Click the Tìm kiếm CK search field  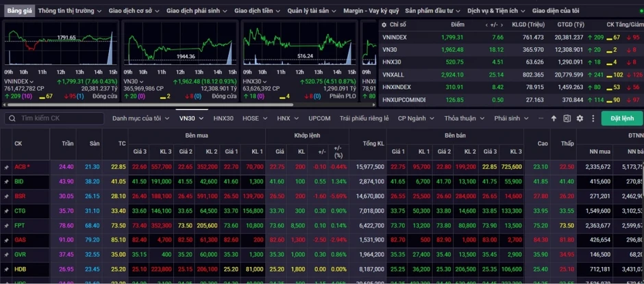tap(54, 118)
